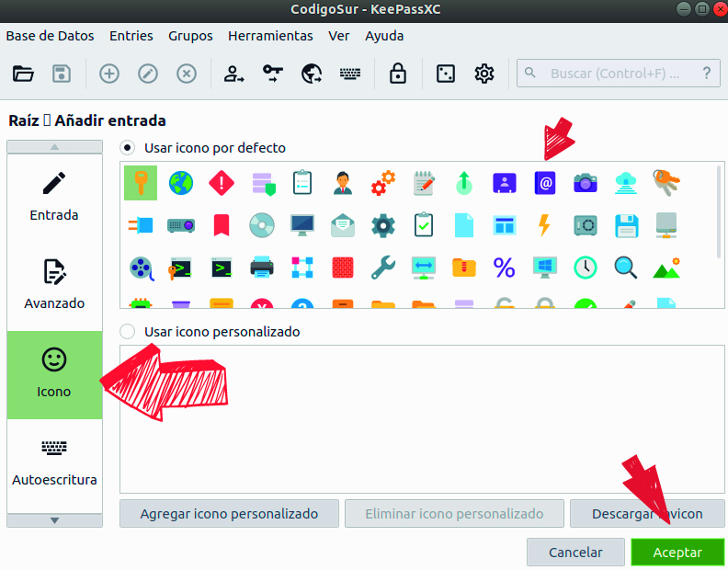Select the magnifying glass icon
Screen dimensions: 728x570
coord(626,268)
